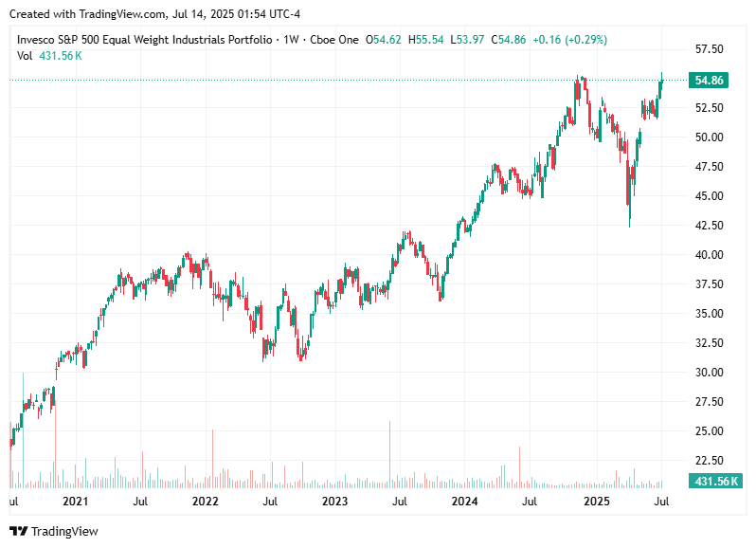The height and width of the screenshot is (548, 756).
Task: Click the 1W interval label
Action: tap(291, 40)
